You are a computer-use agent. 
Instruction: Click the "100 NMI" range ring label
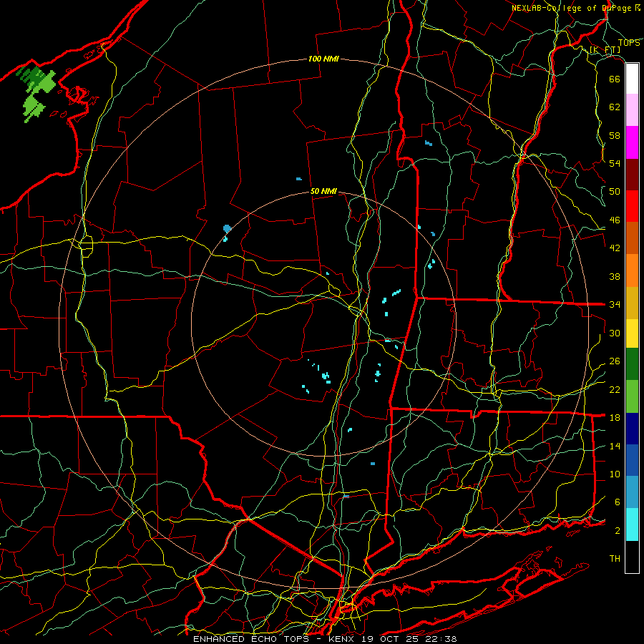[x=323, y=59]
